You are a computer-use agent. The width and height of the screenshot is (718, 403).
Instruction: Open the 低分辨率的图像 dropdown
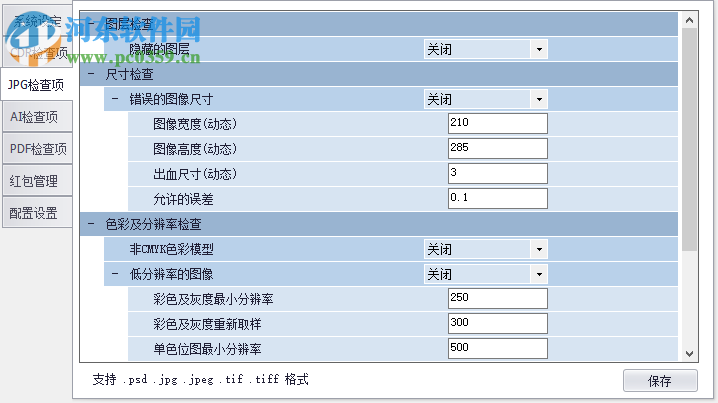(x=539, y=274)
